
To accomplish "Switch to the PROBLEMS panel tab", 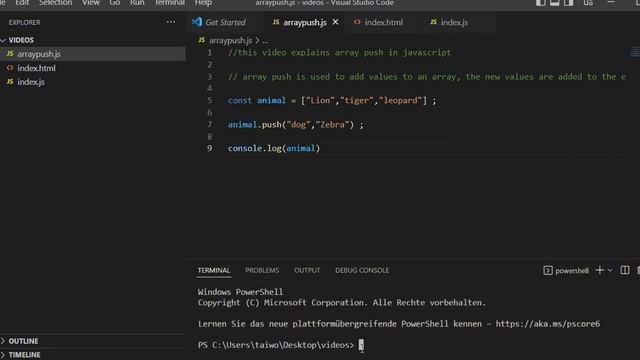I will click(262, 270).
